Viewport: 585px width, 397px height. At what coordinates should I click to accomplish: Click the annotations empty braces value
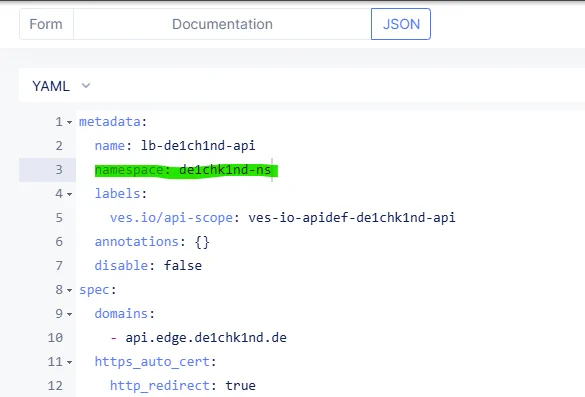click(x=202, y=242)
